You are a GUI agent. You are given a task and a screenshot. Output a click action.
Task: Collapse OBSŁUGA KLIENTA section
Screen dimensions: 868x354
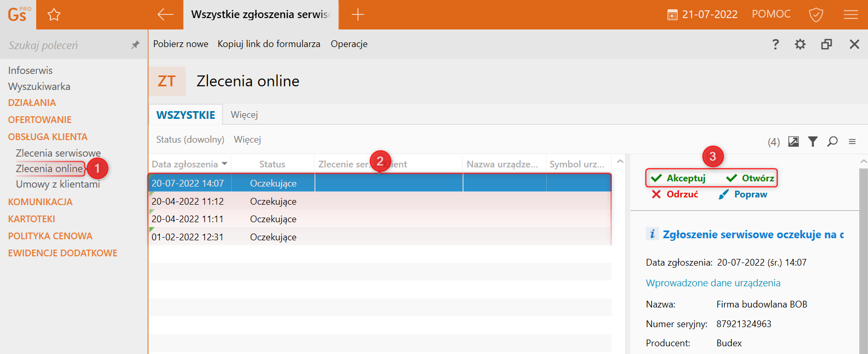point(48,137)
